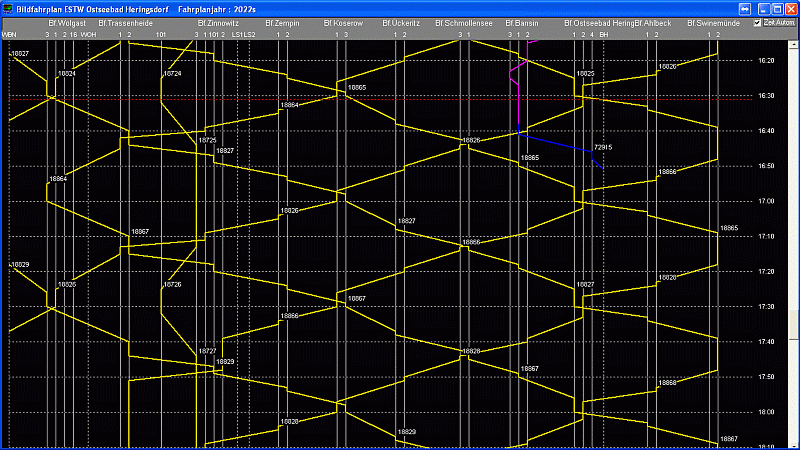Screen dimensions: 800x450
Task: Select the Bf.Wolgast station header
Action: coord(67,23)
